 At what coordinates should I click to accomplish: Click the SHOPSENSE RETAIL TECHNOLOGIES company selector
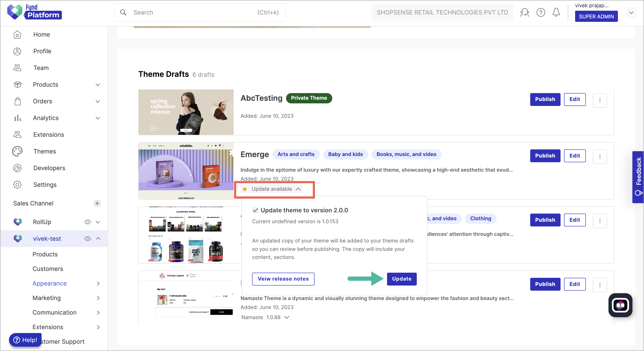tap(442, 12)
